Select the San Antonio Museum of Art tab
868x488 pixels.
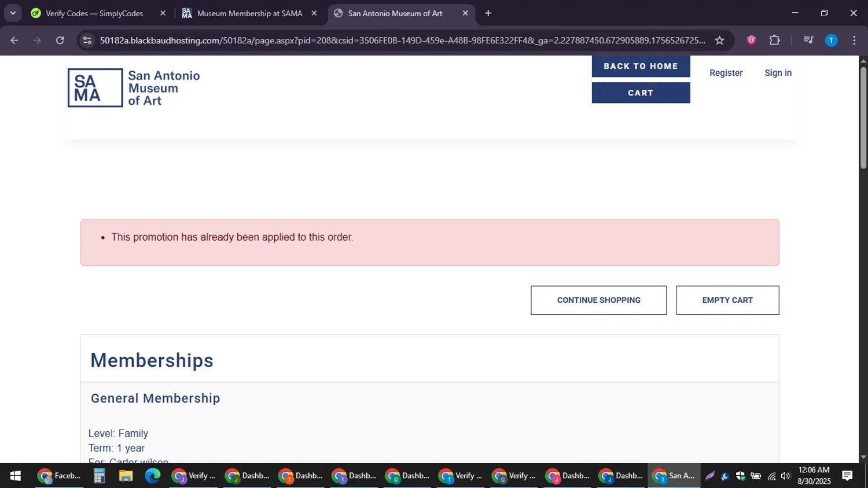(x=395, y=13)
